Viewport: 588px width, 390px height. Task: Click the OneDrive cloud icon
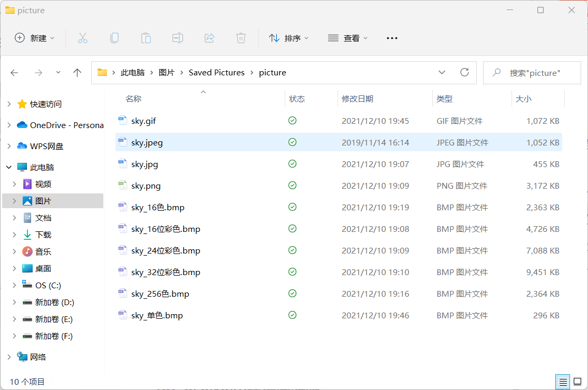(x=22, y=125)
